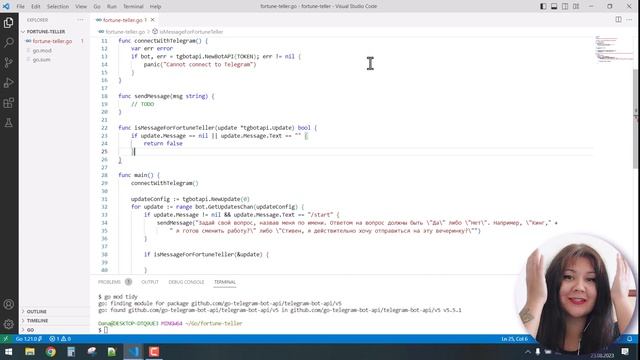
Task: Click the split editor right icon
Action: (618, 20)
